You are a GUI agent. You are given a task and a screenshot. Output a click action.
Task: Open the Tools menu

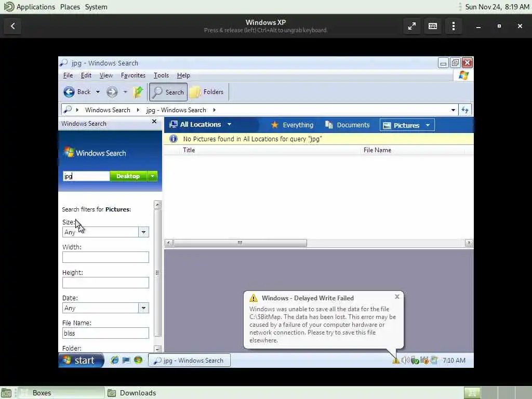161,75
